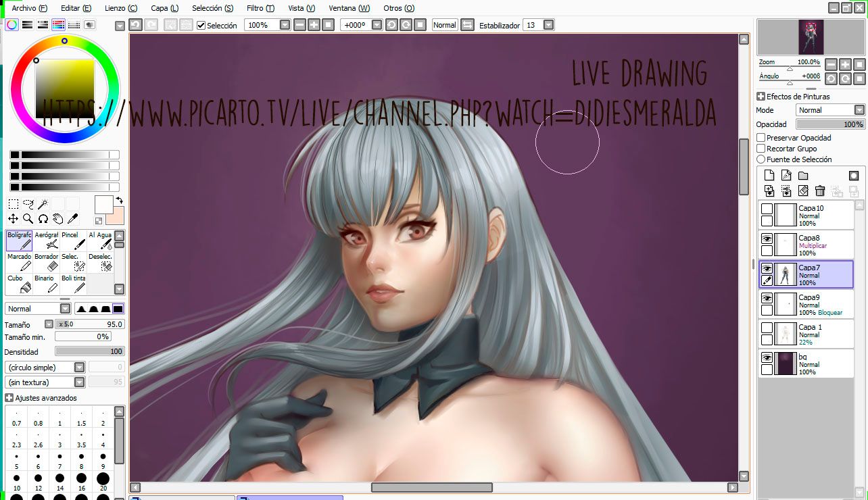Click the navigator canvas thumbnail
The width and height of the screenshot is (868, 500).
[811, 36]
